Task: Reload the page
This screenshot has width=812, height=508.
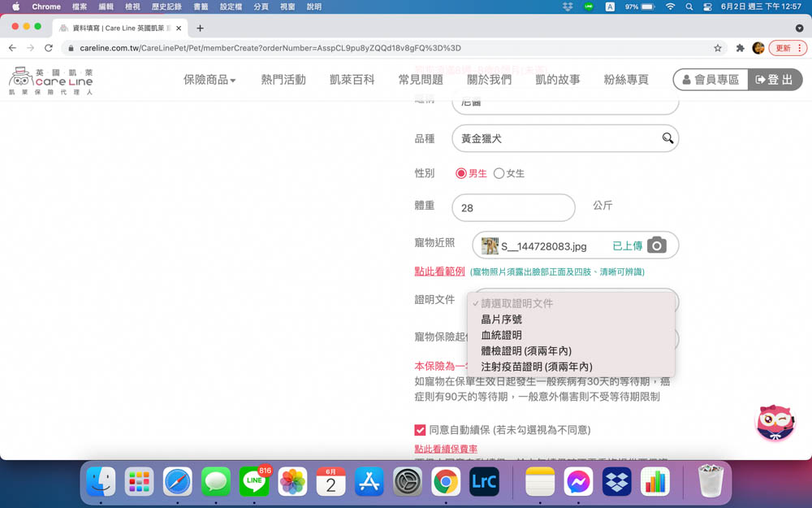Action: (x=48, y=48)
